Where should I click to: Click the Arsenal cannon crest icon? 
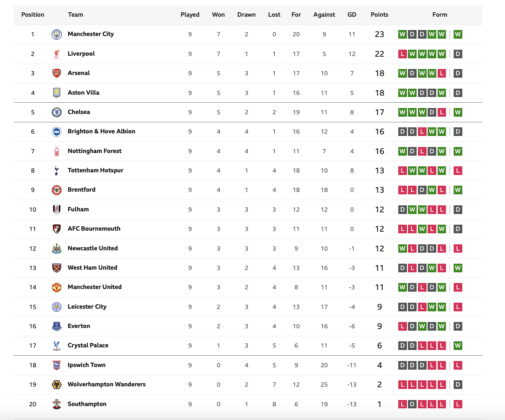57,73
